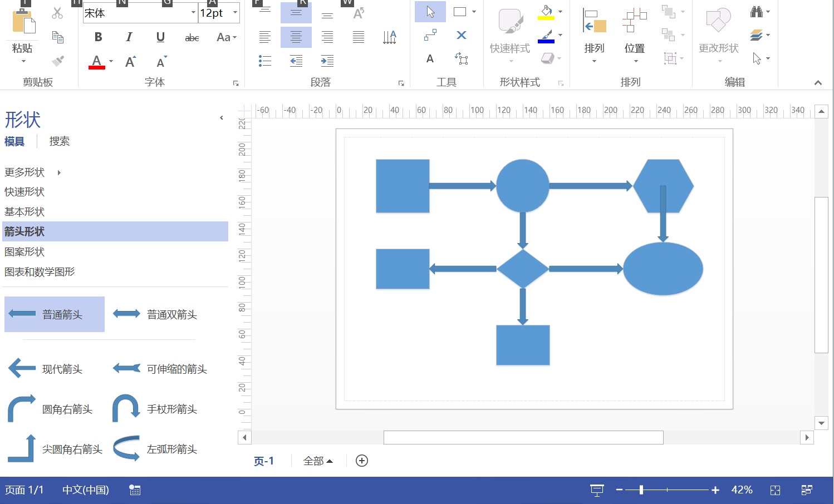
Task: Select the Rectangle drawing tool
Action: (460, 12)
